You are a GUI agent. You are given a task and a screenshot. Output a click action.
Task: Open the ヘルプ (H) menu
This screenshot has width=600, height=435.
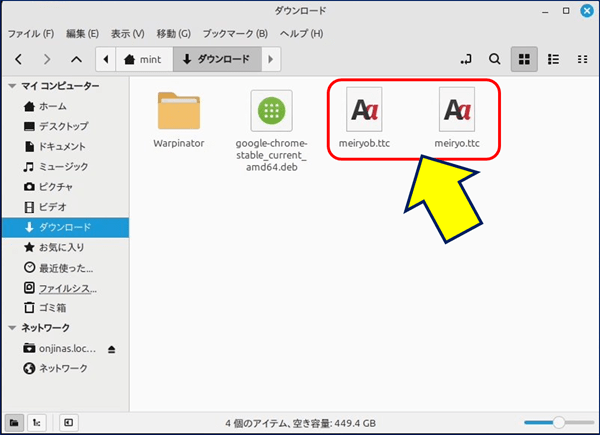coord(302,34)
